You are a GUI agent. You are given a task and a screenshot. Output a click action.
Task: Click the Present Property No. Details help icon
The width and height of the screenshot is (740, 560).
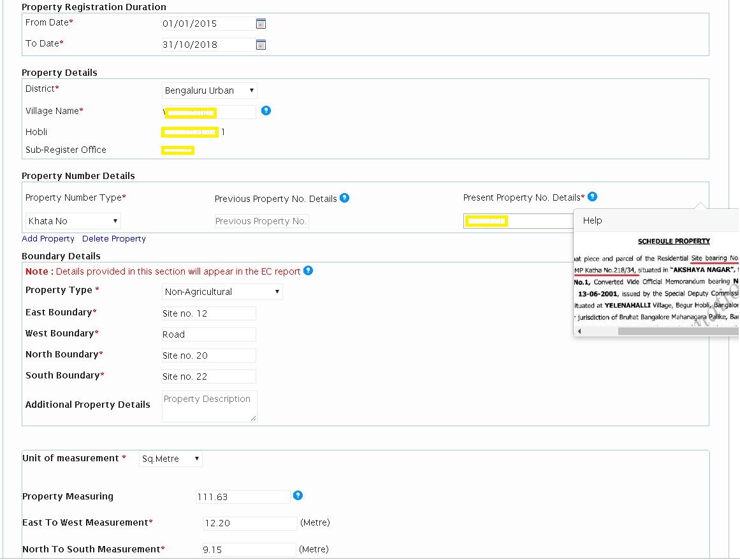point(593,196)
